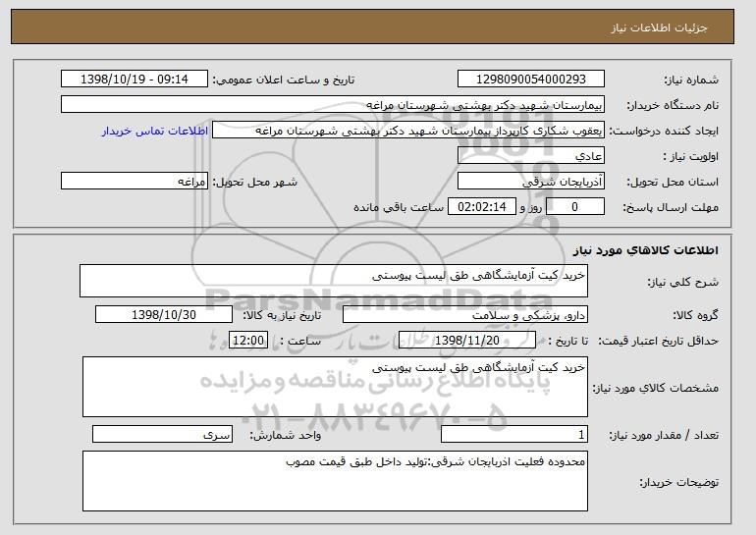
Task: Click the quantity field showing 1
Action: (514, 434)
